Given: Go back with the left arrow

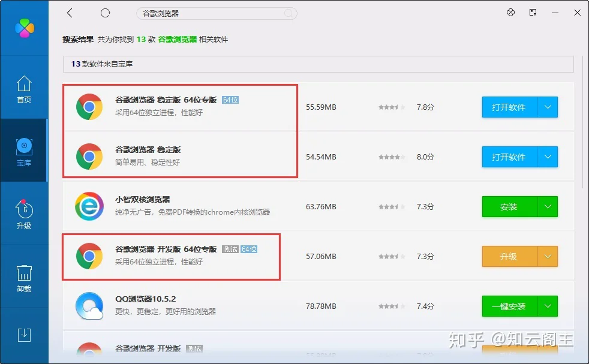Looking at the screenshot, I should (70, 13).
